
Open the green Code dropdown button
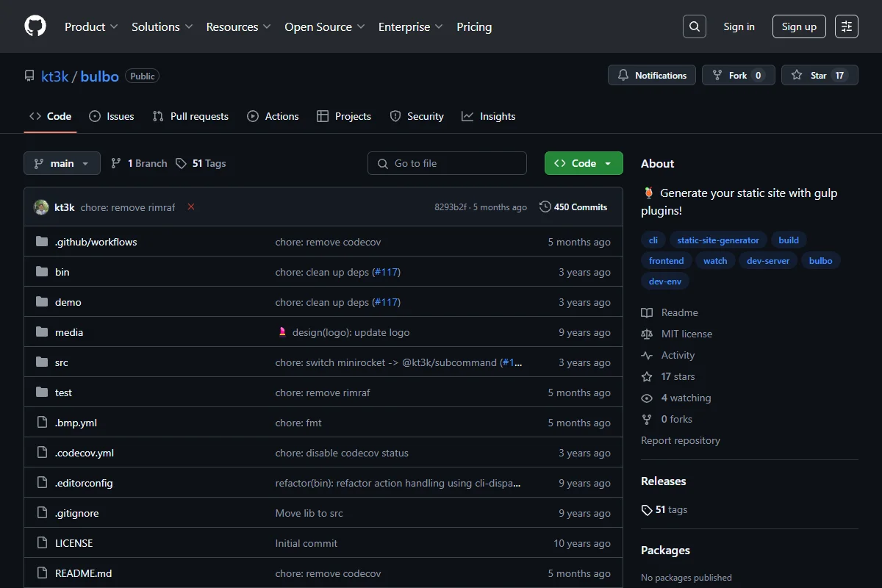click(584, 163)
